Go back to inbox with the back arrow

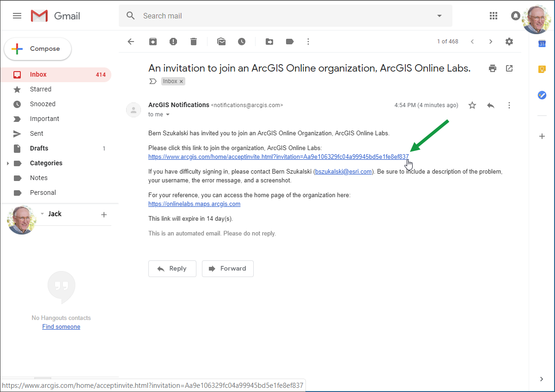click(x=131, y=42)
